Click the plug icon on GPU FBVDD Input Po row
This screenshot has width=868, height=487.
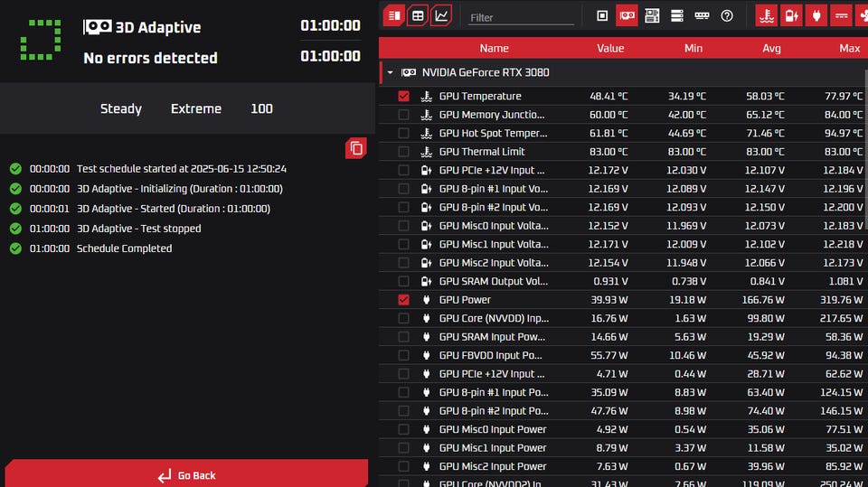426,355
